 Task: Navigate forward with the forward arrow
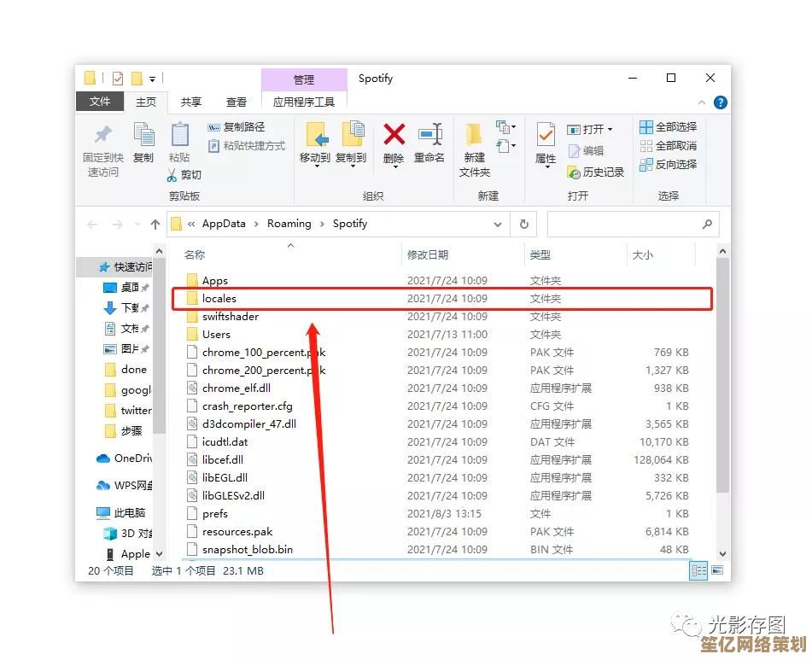(x=118, y=225)
